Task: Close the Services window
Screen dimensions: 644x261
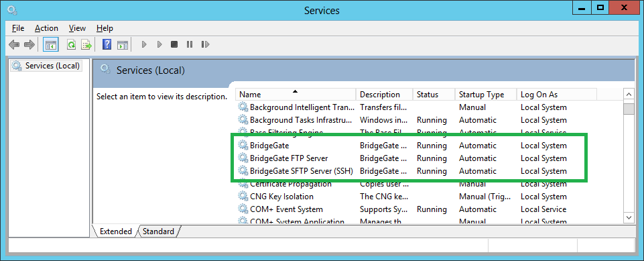Action: [x=625, y=8]
